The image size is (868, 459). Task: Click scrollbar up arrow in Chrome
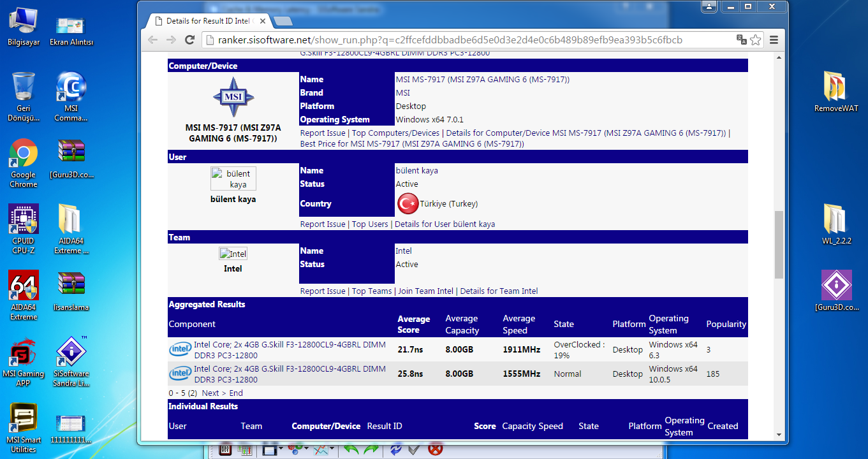click(779, 58)
